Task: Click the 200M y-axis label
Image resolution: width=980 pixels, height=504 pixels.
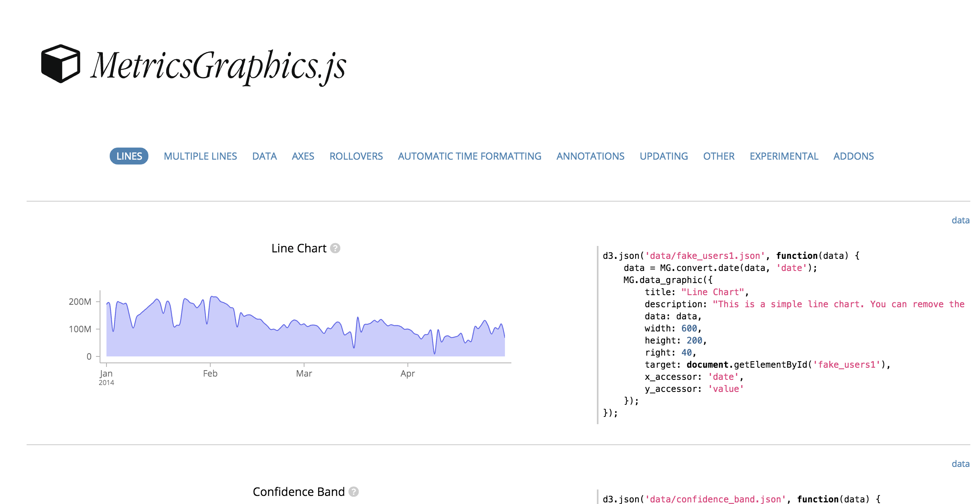Action: 80,302
